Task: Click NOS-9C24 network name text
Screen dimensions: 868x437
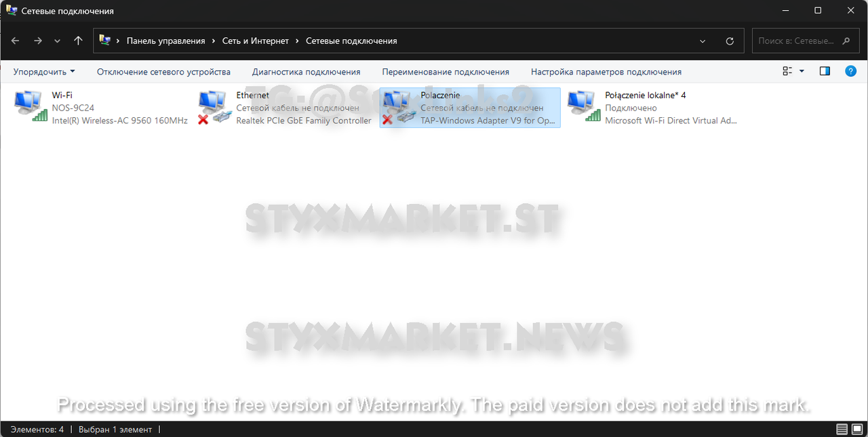Action: coord(73,108)
